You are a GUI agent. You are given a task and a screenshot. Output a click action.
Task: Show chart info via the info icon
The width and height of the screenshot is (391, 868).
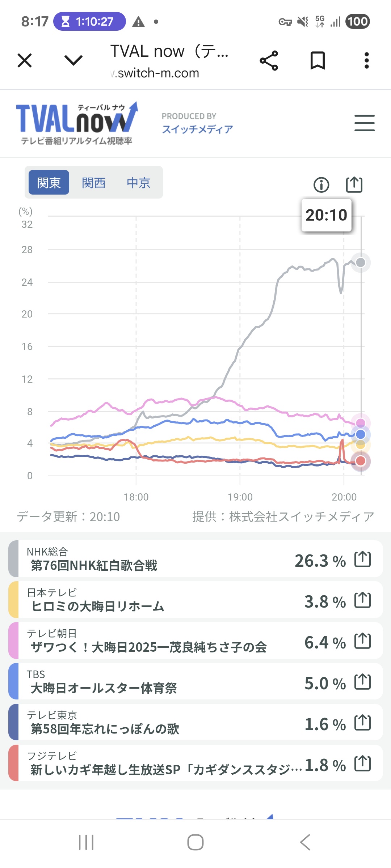point(321,185)
